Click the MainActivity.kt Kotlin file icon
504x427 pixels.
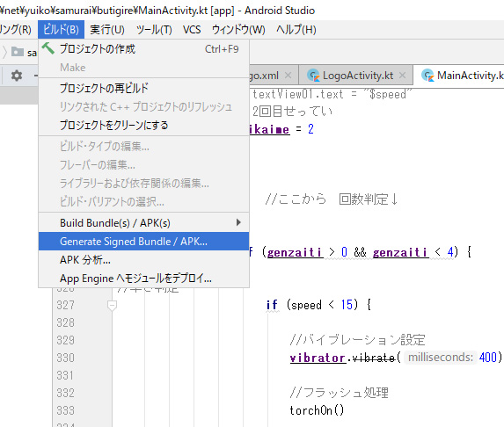(427, 76)
